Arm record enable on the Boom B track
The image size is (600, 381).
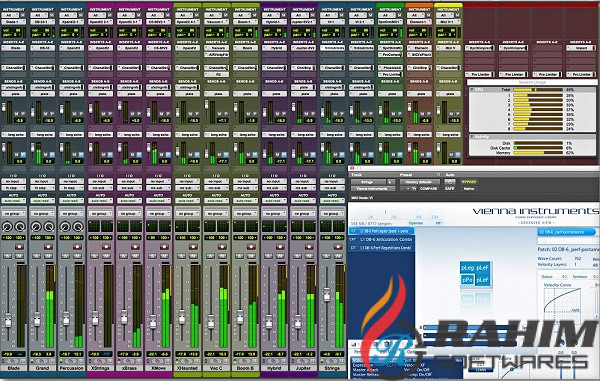[251, 247]
